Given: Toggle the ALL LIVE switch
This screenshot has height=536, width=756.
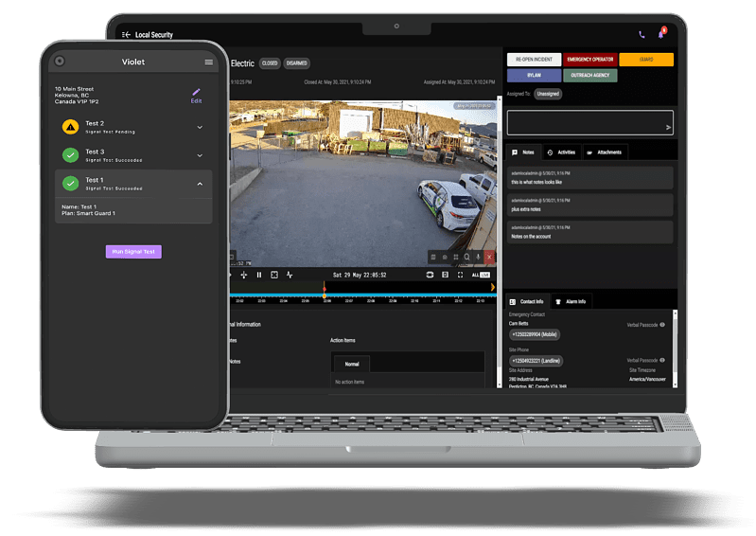Looking at the screenshot, I should (481, 275).
